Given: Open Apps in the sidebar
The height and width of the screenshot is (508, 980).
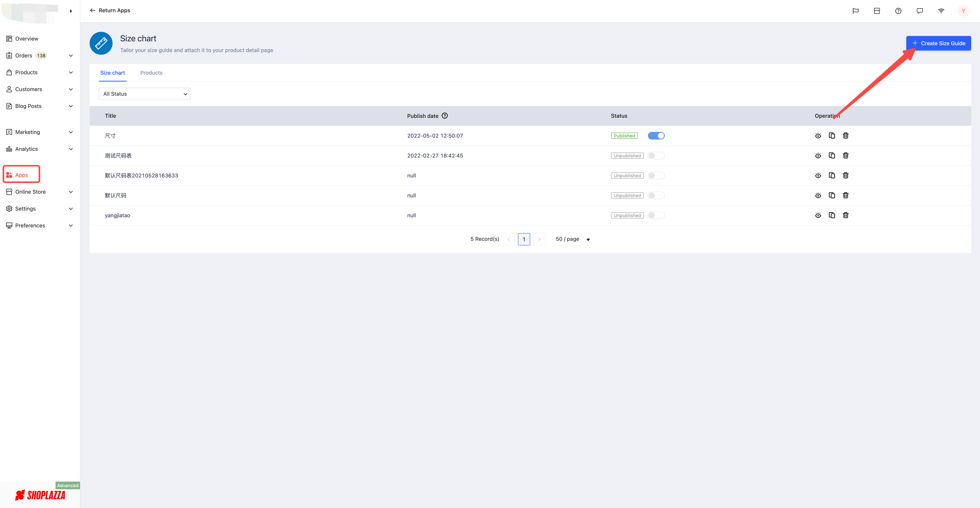Looking at the screenshot, I should click(21, 175).
